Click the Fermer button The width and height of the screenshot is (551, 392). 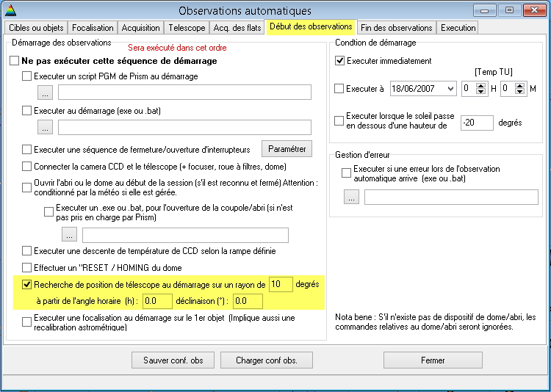pyautogui.click(x=433, y=360)
